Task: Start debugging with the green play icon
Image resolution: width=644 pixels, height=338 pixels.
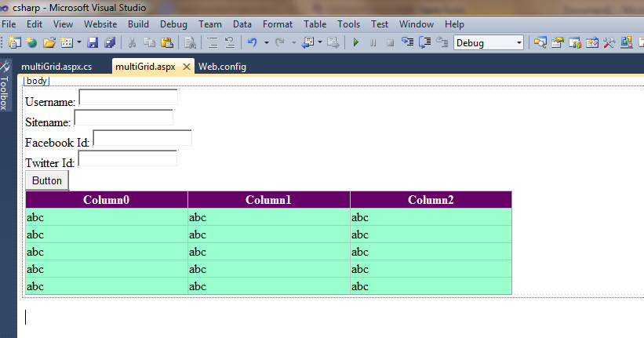Action: [x=356, y=42]
